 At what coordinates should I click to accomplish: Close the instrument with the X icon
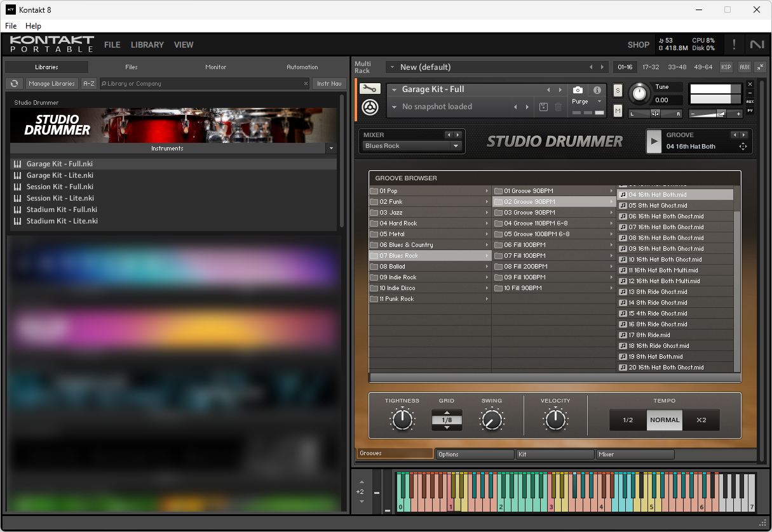(x=750, y=84)
